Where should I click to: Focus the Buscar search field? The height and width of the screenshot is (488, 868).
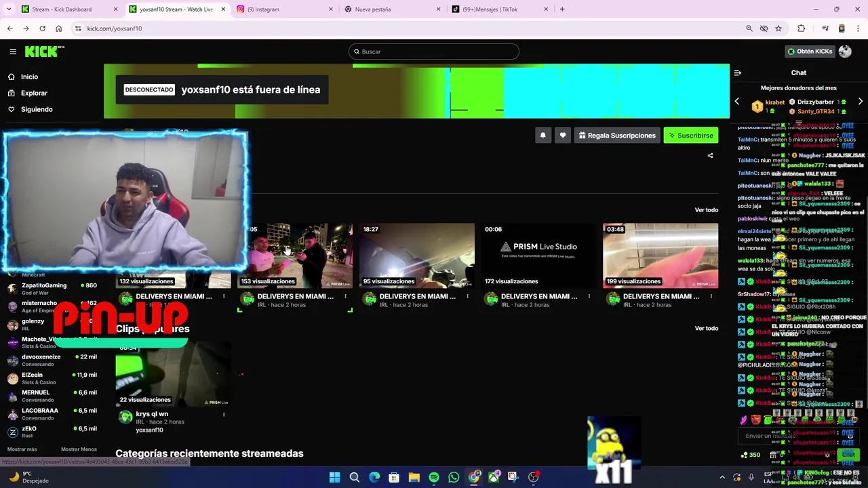pos(434,52)
